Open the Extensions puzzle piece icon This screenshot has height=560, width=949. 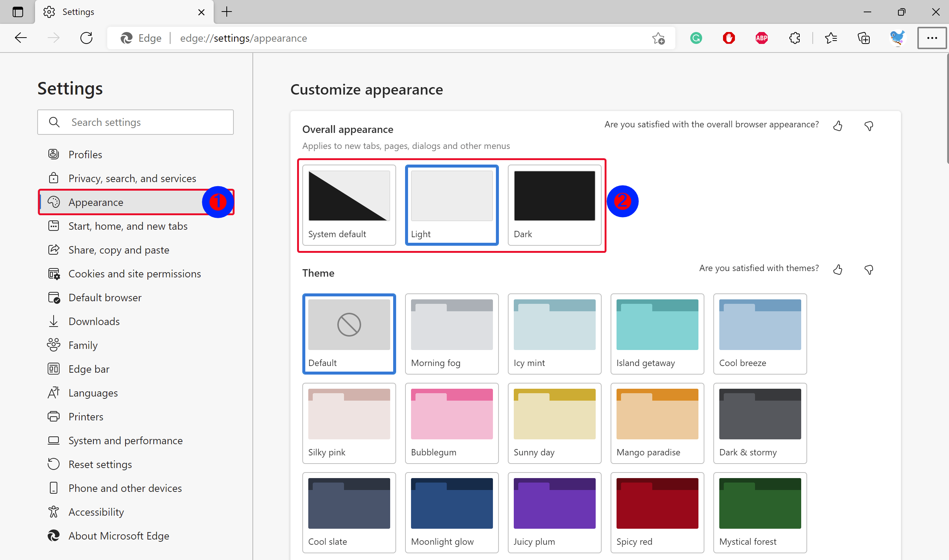[x=794, y=38]
